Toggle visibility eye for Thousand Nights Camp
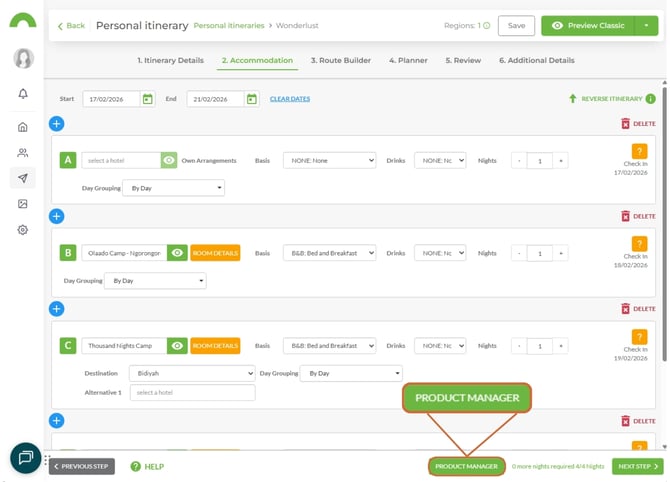 tap(177, 346)
